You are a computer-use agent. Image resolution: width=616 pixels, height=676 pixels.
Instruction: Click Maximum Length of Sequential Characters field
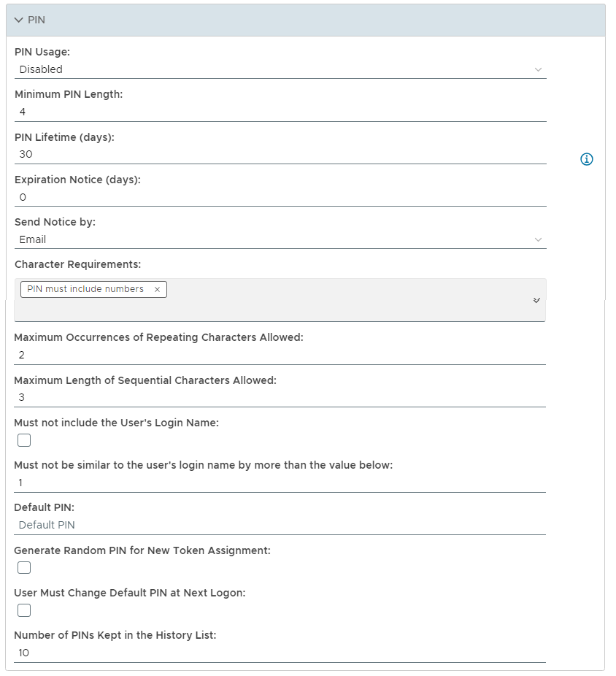coord(280,397)
